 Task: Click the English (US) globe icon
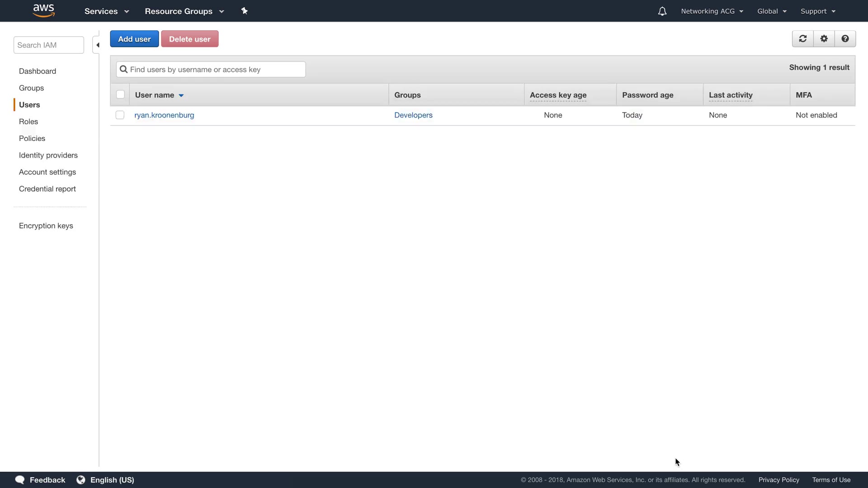[81, 480]
